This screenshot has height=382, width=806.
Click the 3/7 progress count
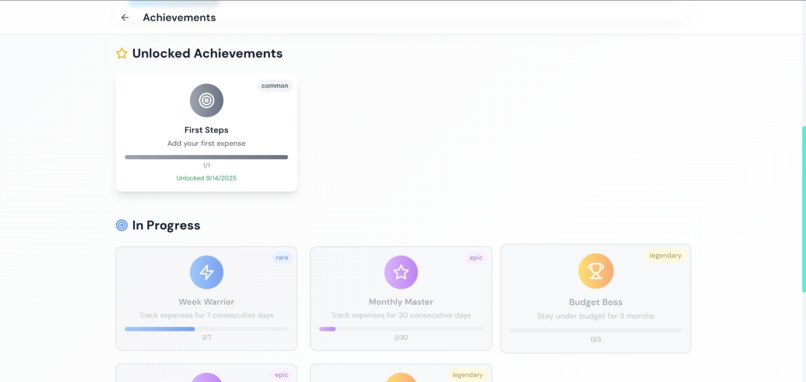pyautogui.click(x=207, y=337)
